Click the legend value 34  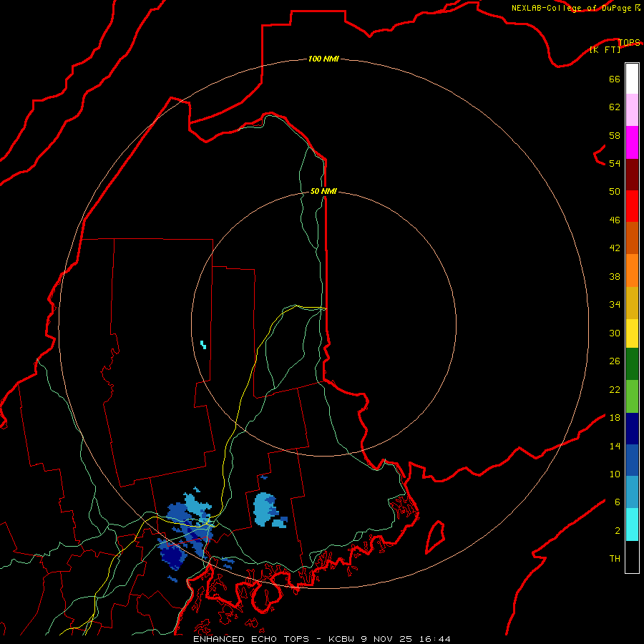point(615,305)
